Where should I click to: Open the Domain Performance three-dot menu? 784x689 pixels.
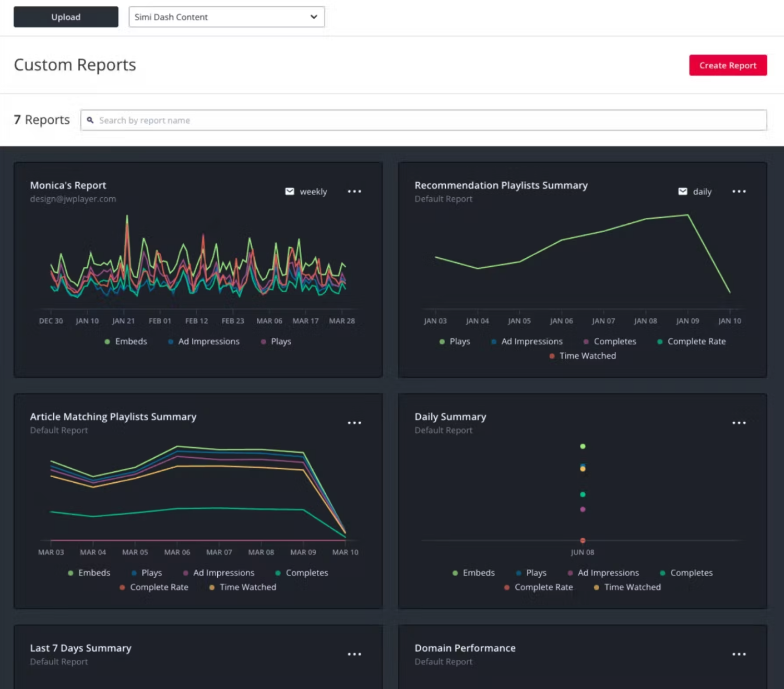[739, 654]
